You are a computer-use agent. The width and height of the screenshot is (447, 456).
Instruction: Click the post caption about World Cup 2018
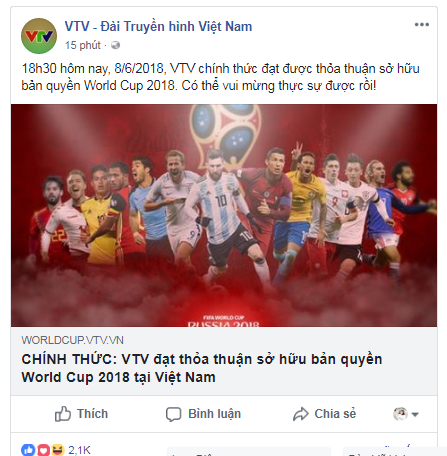[x=220, y=77]
